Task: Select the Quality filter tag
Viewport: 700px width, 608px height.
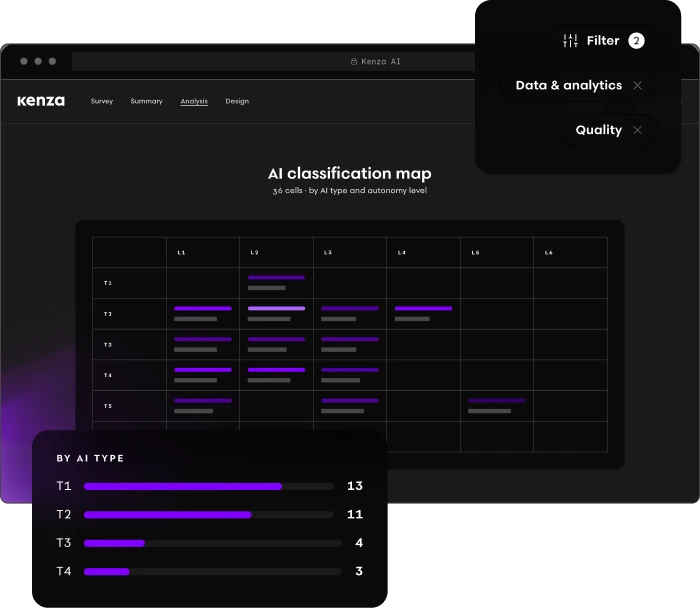Action: (x=608, y=130)
